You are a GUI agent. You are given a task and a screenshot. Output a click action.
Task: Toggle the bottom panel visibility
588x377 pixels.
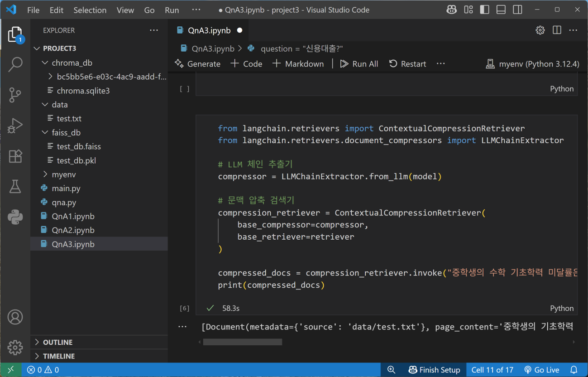pyautogui.click(x=501, y=10)
